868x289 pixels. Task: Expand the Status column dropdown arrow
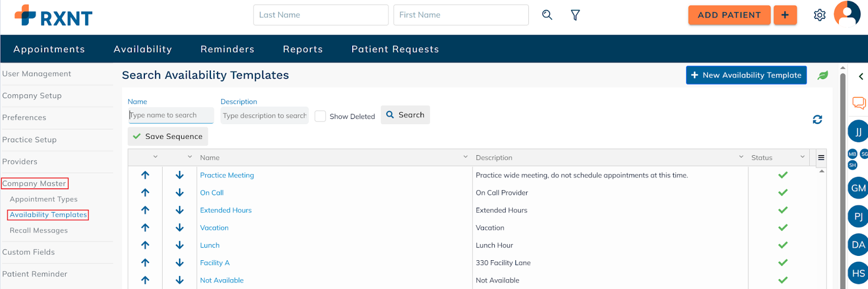pos(802,157)
